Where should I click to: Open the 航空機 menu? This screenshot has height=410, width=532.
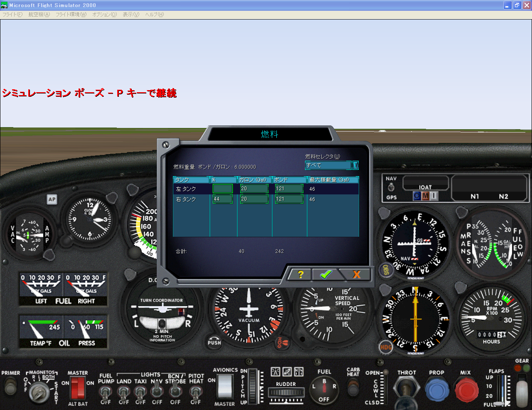(x=39, y=15)
